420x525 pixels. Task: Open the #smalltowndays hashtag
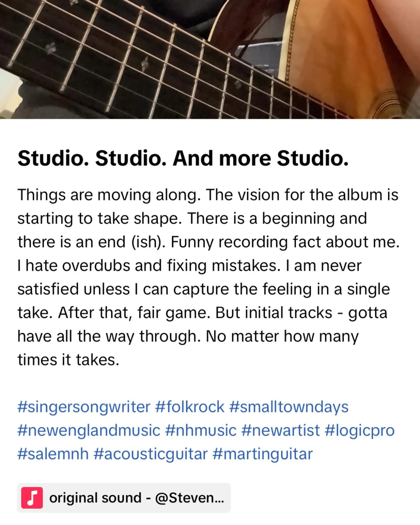(289, 407)
